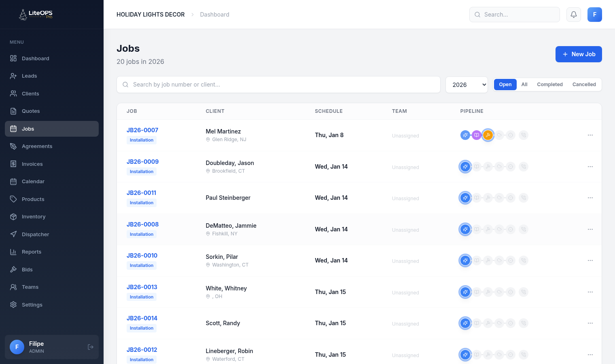
Task: Open job JB26-0009 link
Action: tap(142, 162)
